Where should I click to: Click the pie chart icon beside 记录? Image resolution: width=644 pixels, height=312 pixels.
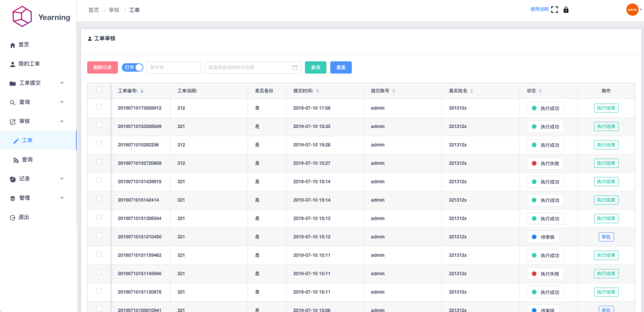(13, 179)
